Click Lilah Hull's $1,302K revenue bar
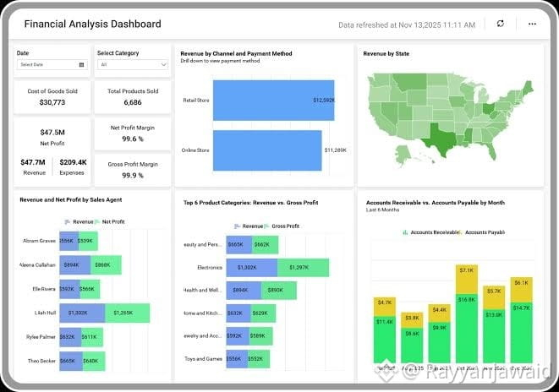 (82, 313)
